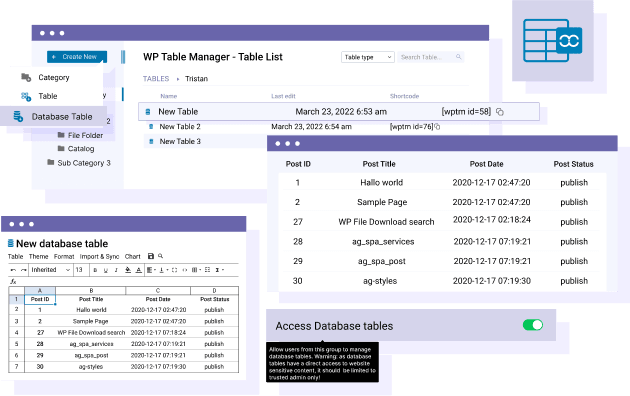Select column B header

91,290
